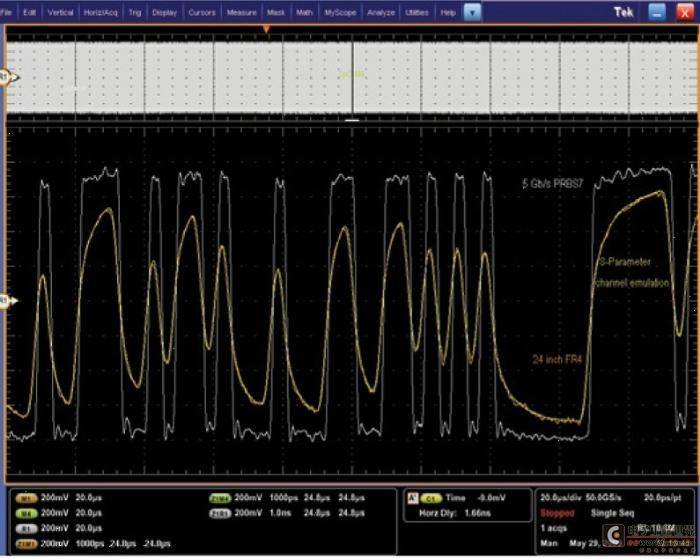This screenshot has width=700, height=559.
Task: Open the Measure menu
Action: [x=242, y=13]
